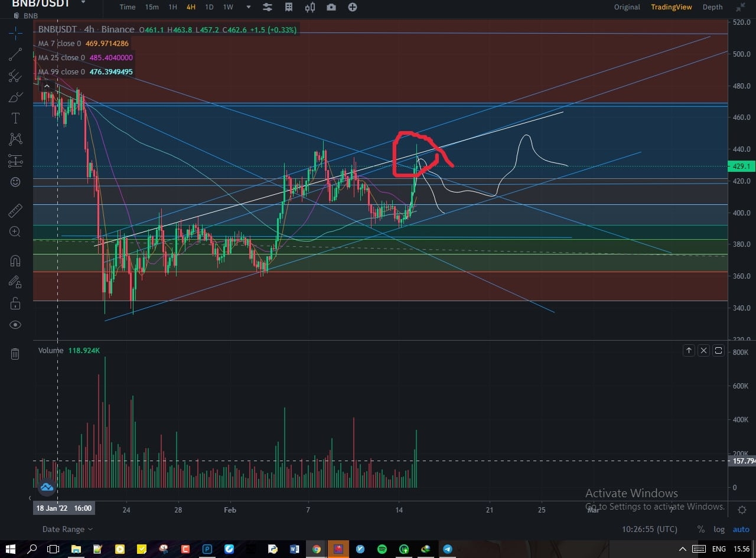
Task: Click the BNBUSDT 4h Binance legend title
Action: click(87, 30)
